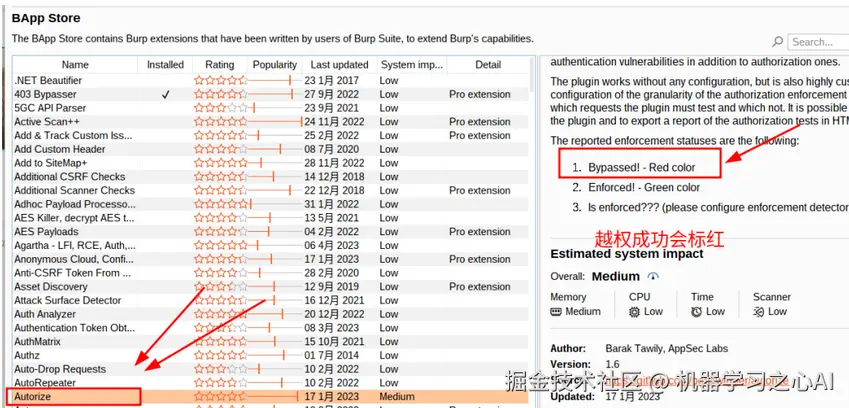The width and height of the screenshot is (849, 408).
Task: Select the AutoRepeater row
Action: 271,383
